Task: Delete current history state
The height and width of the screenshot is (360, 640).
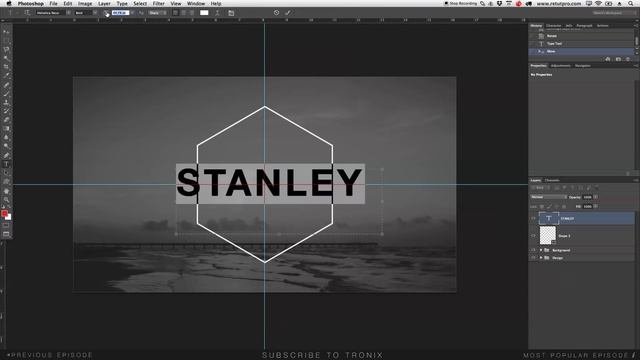Action: click(628, 59)
